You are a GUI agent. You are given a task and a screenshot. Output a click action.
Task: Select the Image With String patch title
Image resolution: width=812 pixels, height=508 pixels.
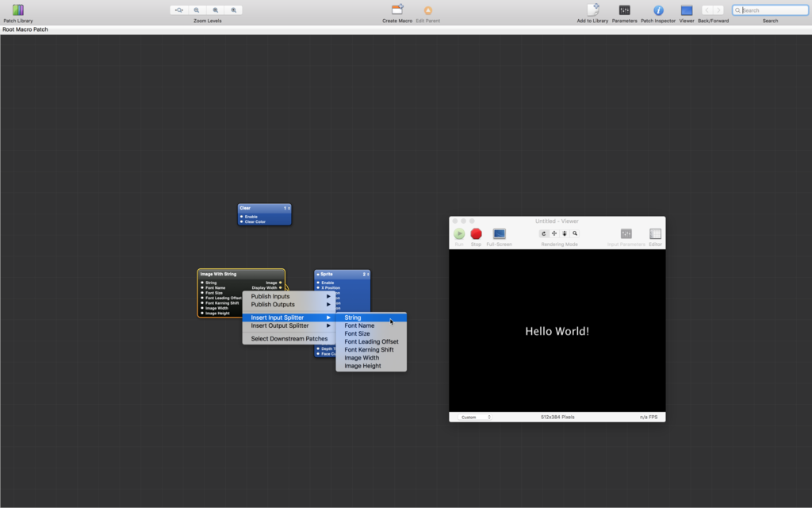tap(218, 274)
